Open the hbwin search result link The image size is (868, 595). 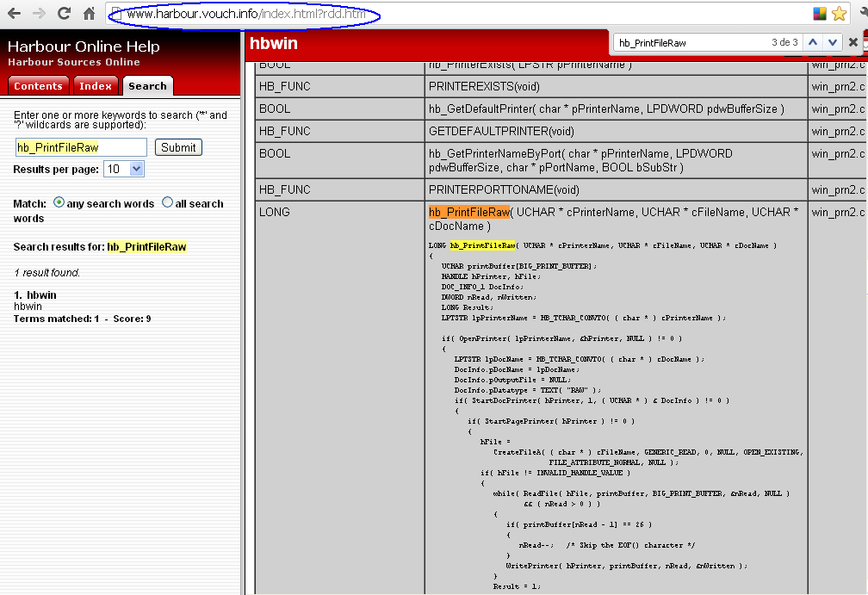(41, 295)
